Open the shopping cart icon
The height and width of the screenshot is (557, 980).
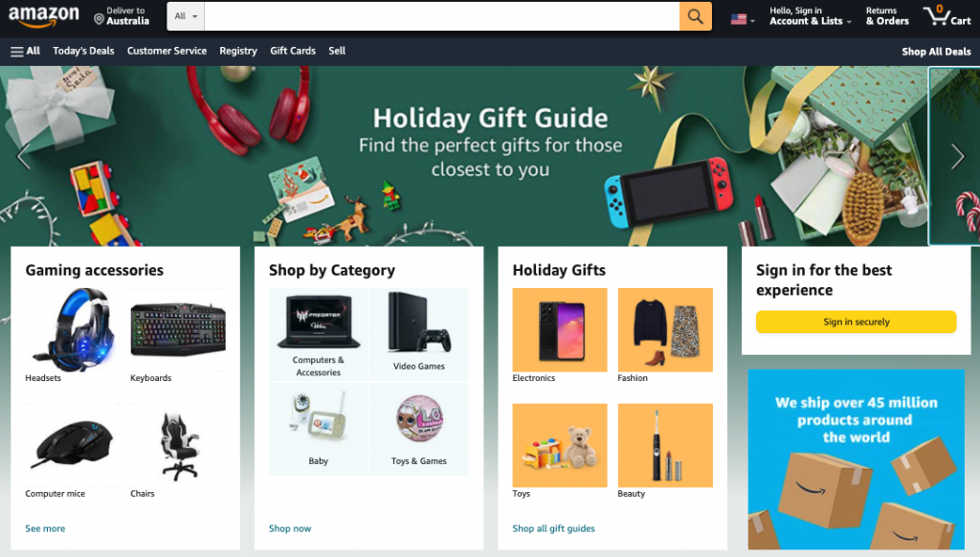click(947, 15)
